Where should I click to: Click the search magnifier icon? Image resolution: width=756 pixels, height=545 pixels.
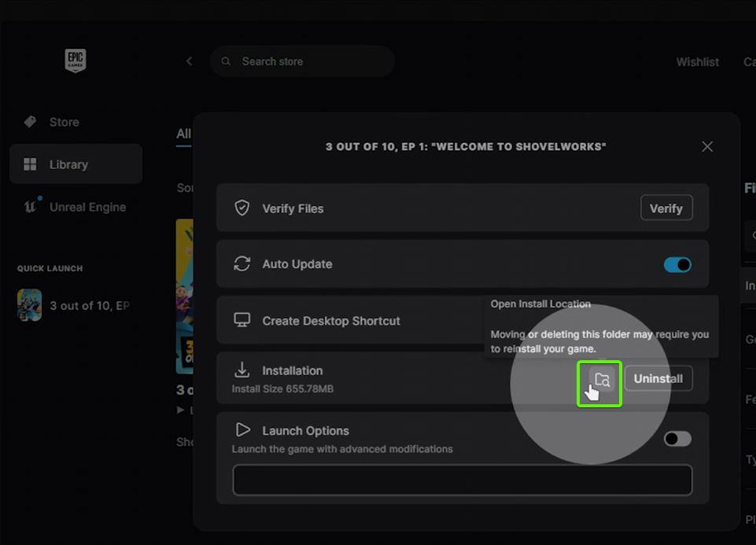226,61
